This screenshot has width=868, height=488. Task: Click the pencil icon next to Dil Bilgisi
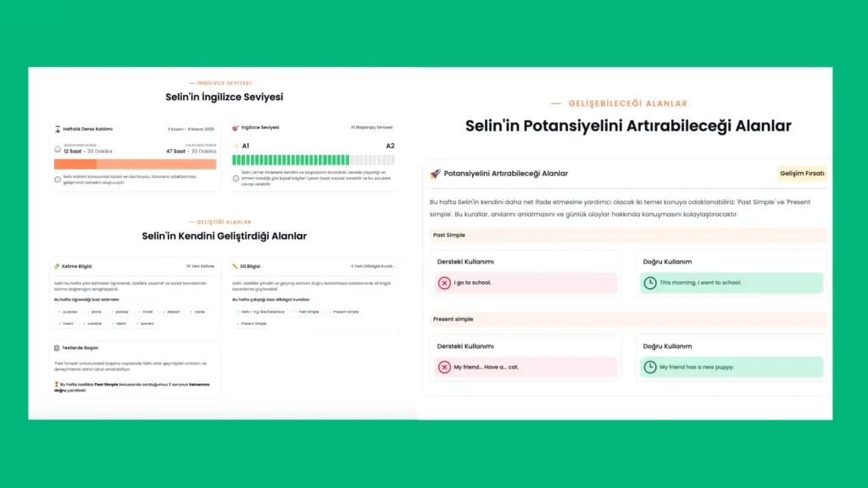[236, 265]
